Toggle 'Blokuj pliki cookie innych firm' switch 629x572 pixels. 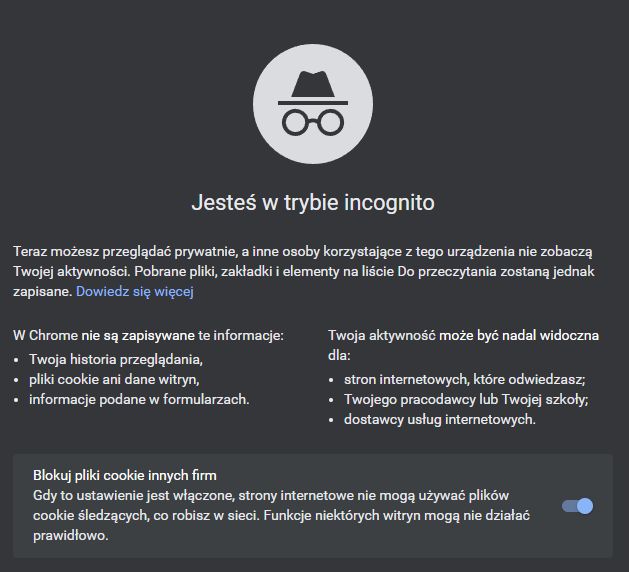click(x=577, y=506)
